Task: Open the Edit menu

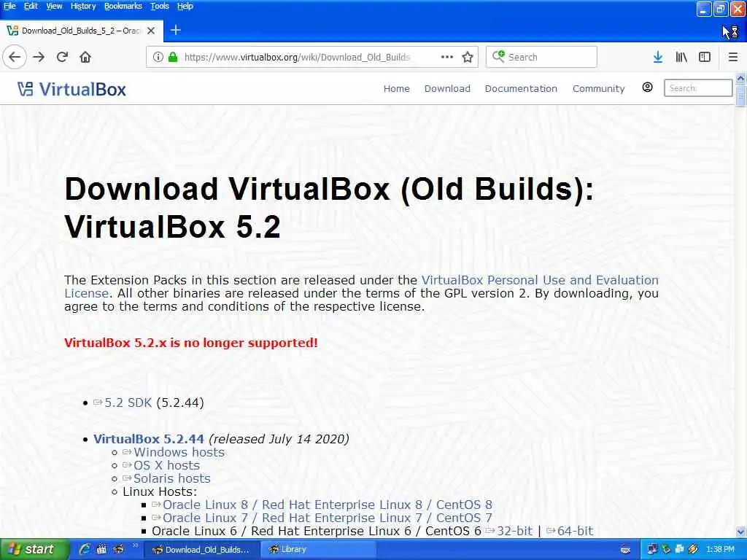Action: [31, 6]
